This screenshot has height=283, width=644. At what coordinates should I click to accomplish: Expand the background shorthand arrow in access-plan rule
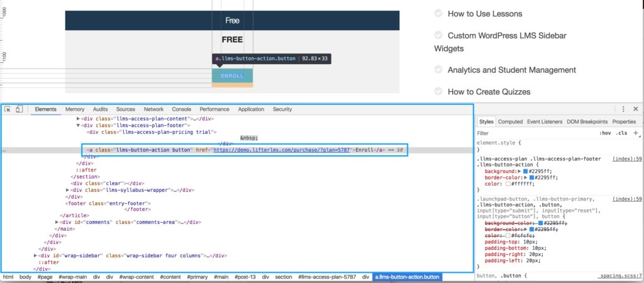pos(519,171)
